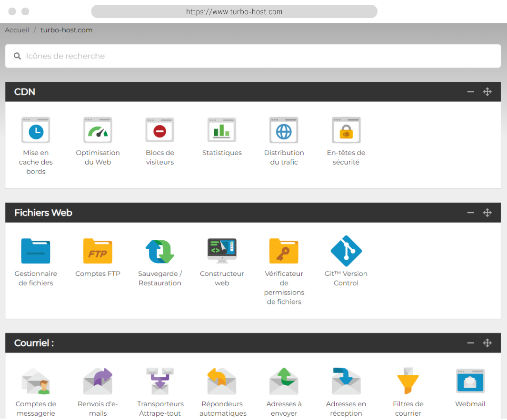The width and height of the screenshot is (507, 420).
Task: Click the Constructeur web label
Action: coord(222,278)
